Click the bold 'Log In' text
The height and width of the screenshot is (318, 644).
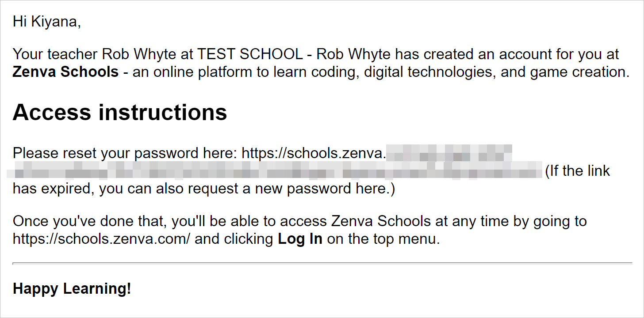(300, 239)
